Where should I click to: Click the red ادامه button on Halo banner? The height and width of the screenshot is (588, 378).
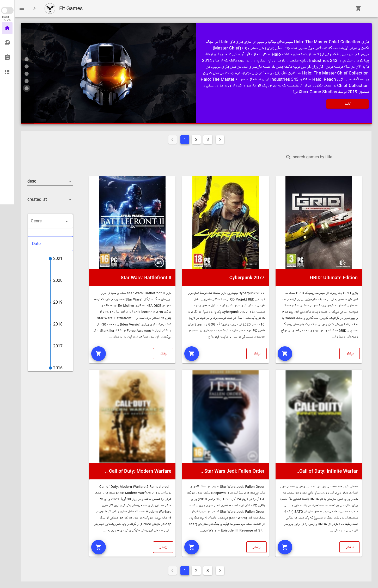347,104
